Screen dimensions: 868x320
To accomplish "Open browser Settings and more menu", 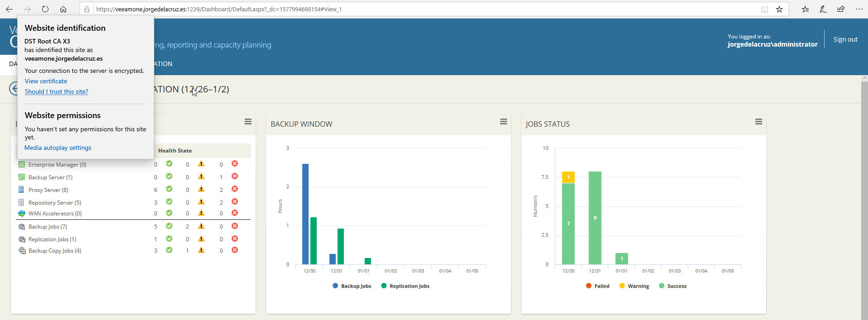I will (859, 9).
